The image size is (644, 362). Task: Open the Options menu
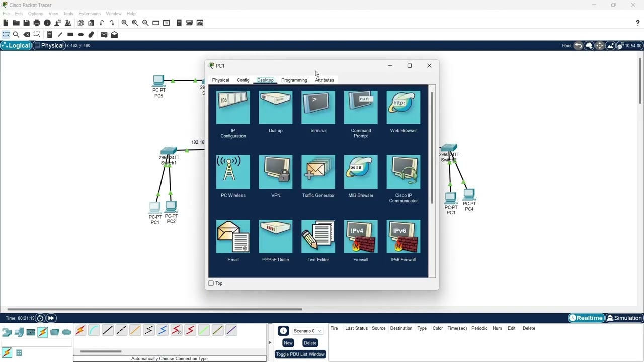[35, 14]
